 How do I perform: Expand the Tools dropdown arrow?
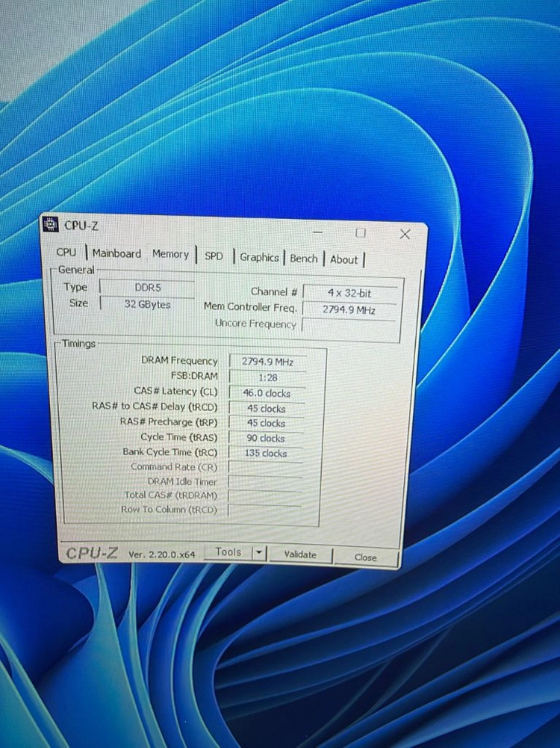tap(259, 553)
